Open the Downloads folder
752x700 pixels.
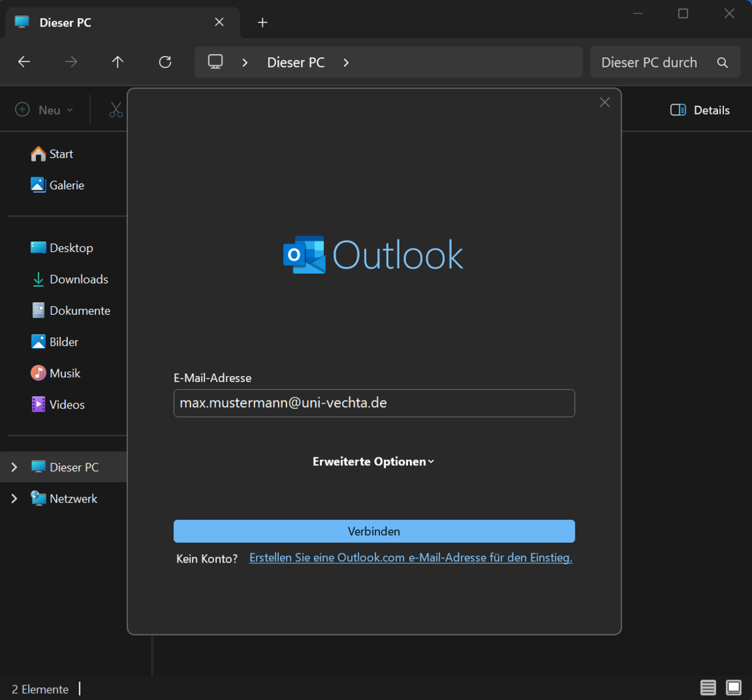coord(69,279)
